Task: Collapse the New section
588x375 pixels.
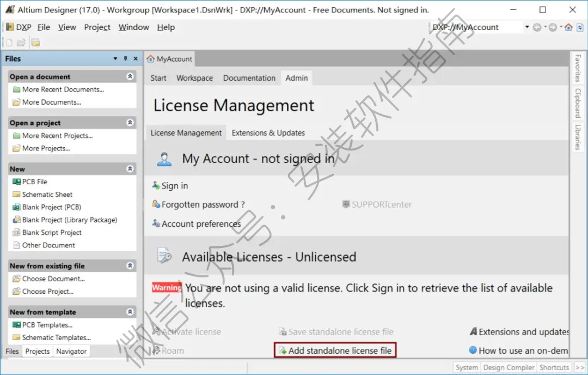Action: click(x=130, y=168)
